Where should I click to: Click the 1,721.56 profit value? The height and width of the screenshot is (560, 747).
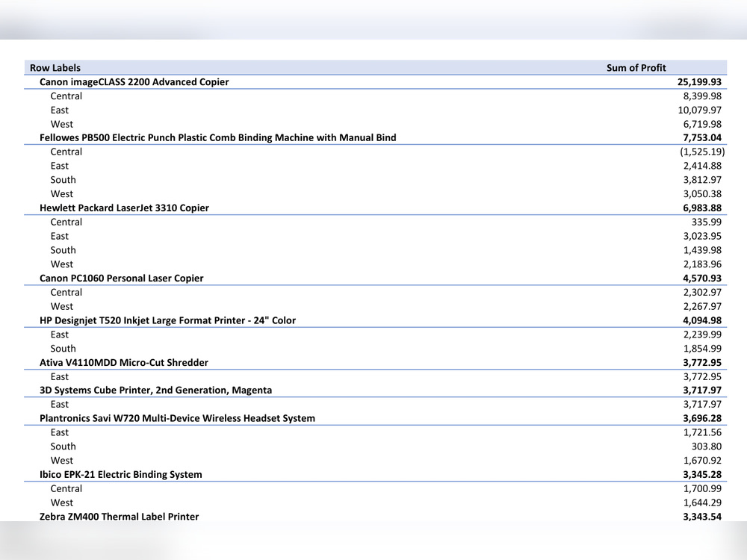tap(702, 432)
